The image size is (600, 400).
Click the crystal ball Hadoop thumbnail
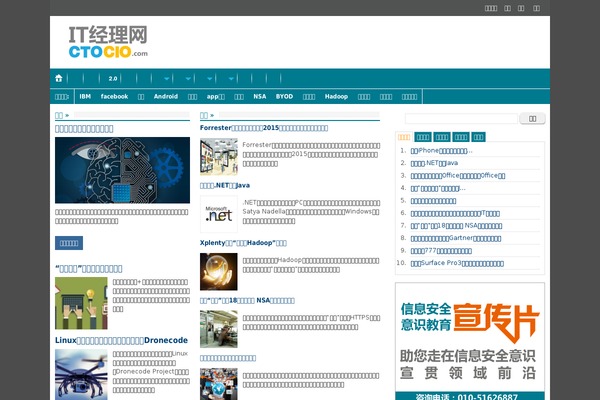(x=218, y=272)
